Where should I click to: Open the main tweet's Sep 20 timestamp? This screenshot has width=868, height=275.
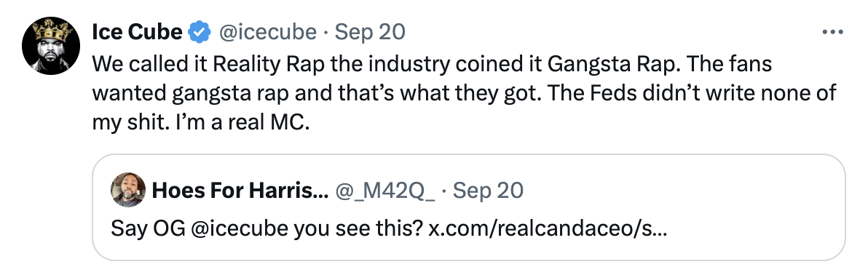pyautogui.click(x=371, y=32)
